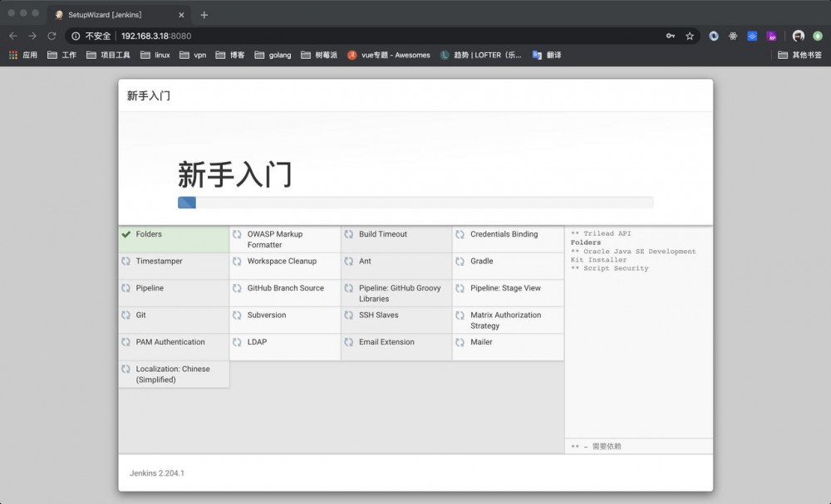Click the bookmark star icon in address bar
The width and height of the screenshot is (831, 504).
691,36
